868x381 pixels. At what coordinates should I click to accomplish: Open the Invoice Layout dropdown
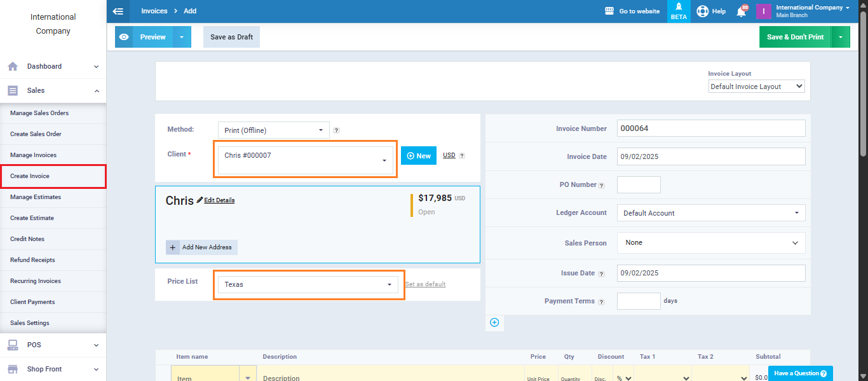[x=756, y=87]
